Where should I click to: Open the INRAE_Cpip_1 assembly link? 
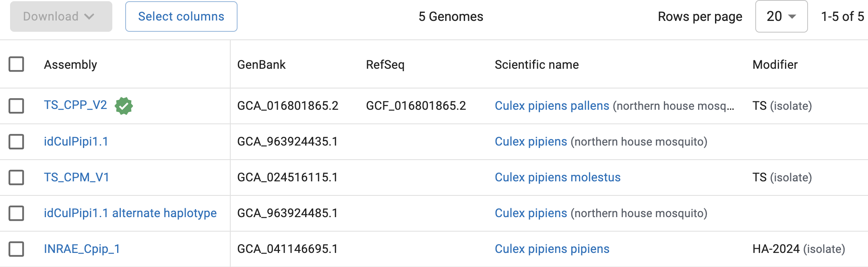pos(82,249)
